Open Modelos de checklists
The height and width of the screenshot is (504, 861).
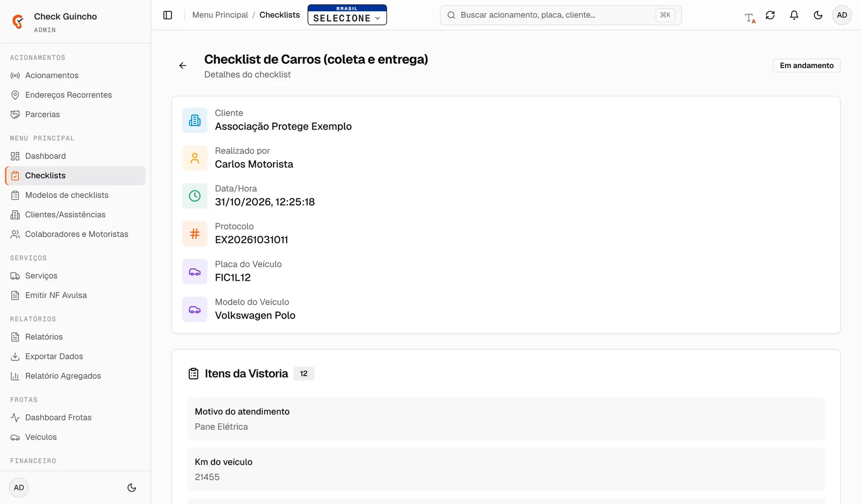(x=75, y=195)
